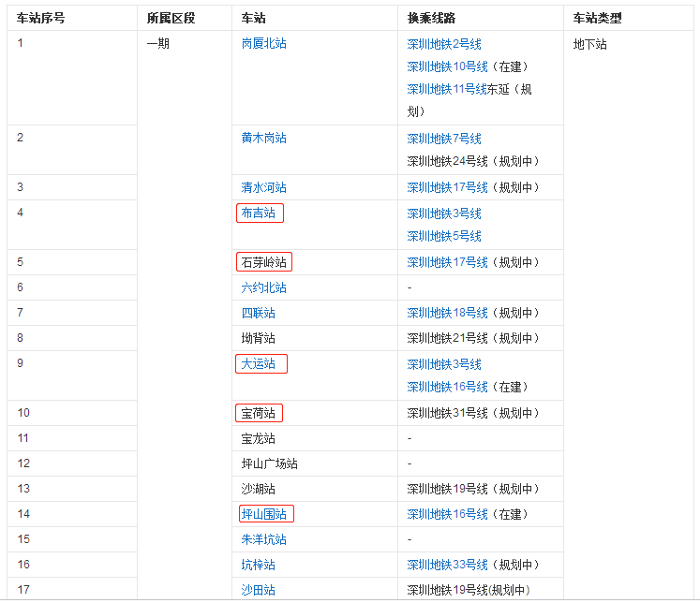Select the 石芽岭站 station name

click(263, 263)
